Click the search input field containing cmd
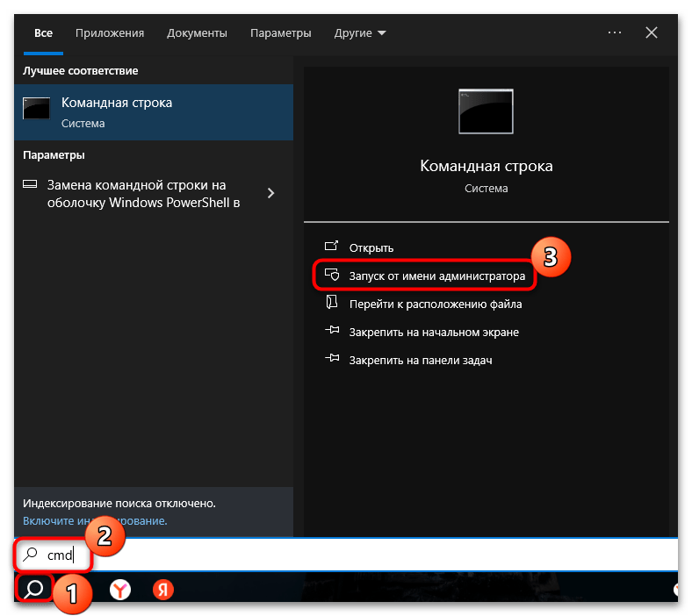The height and width of the screenshot is (616, 692). [346, 555]
